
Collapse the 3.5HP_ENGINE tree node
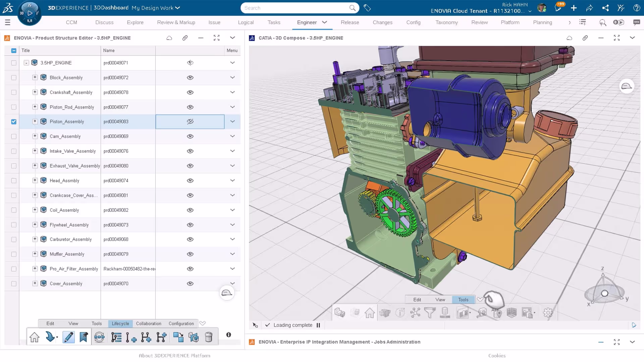pyautogui.click(x=26, y=63)
